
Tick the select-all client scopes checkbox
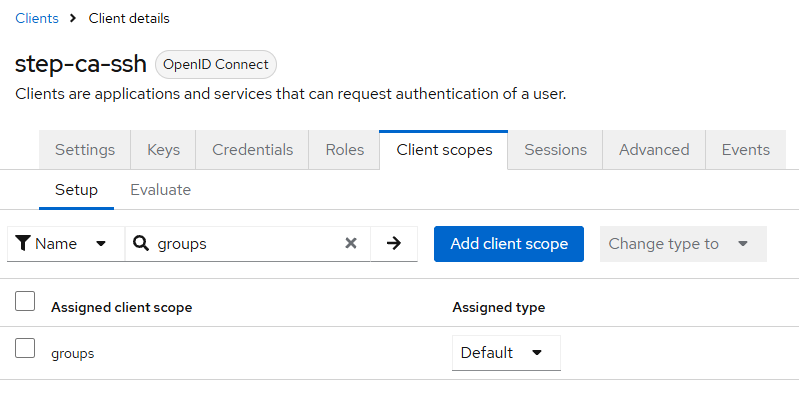click(25, 301)
